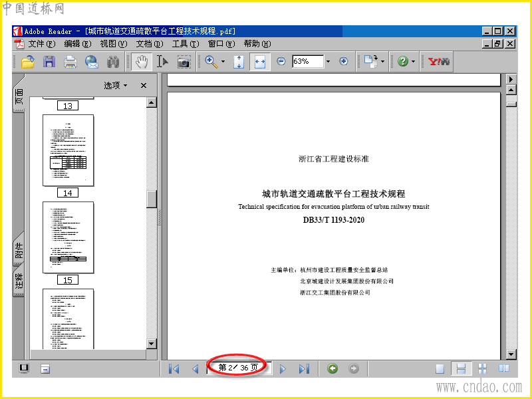Open the 文件 menu
Viewport: 532px width, 399px height.
click(41, 44)
